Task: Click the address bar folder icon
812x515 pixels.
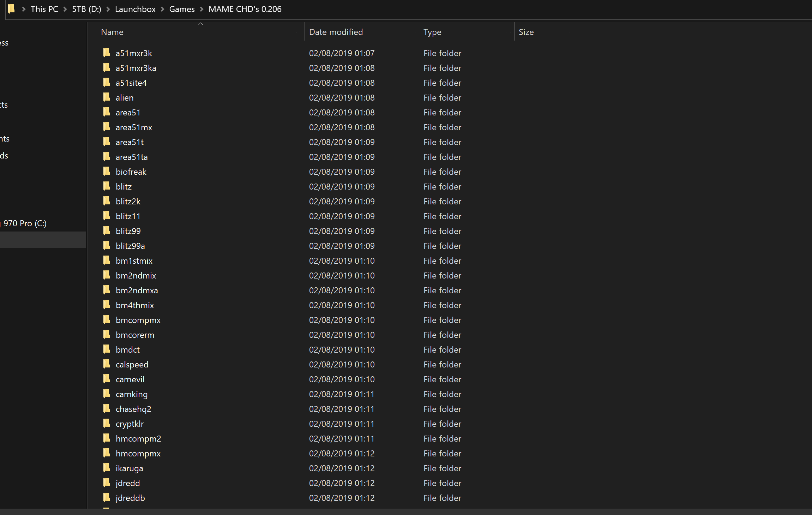Action: point(11,9)
